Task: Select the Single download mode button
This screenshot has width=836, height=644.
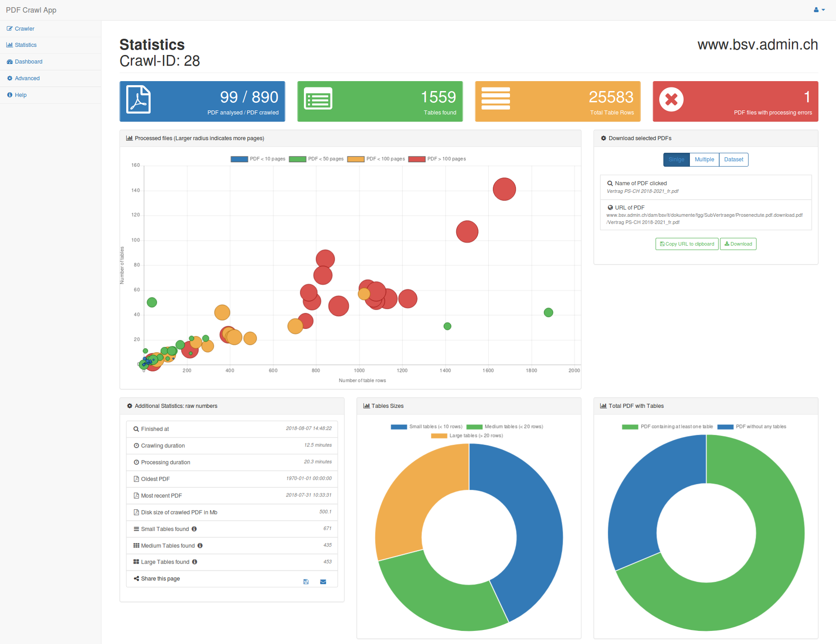Action: click(x=676, y=160)
